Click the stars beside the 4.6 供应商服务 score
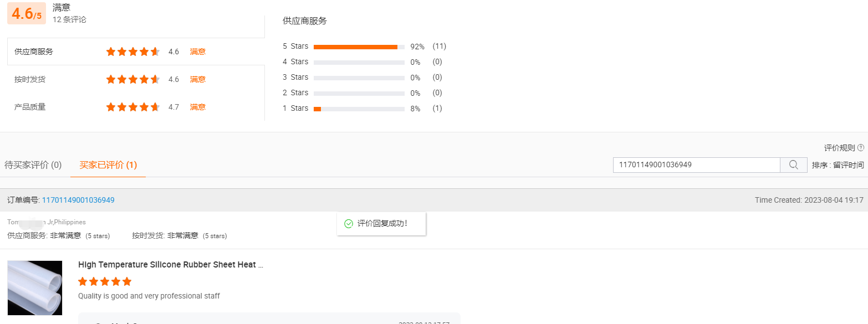The image size is (868, 324). click(133, 52)
